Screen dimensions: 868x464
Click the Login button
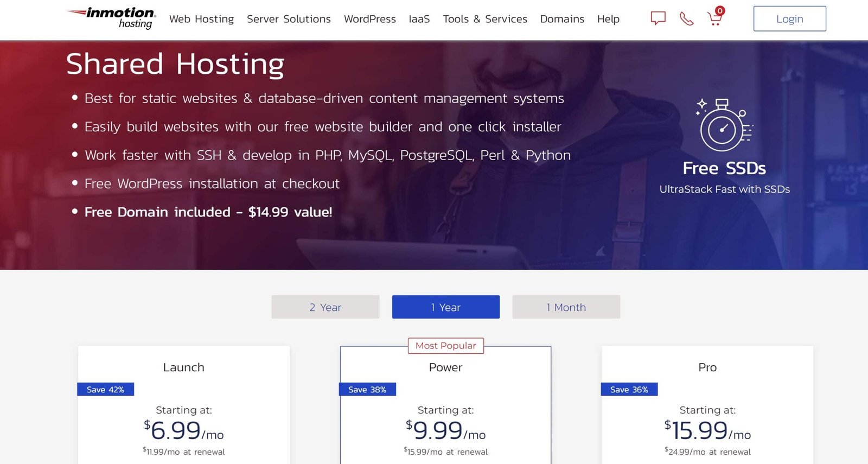pyautogui.click(x=789, y=18)
